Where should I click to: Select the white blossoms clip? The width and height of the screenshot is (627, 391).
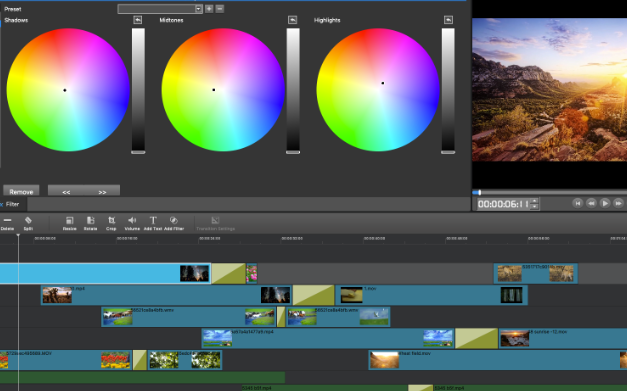click(185, 360)
